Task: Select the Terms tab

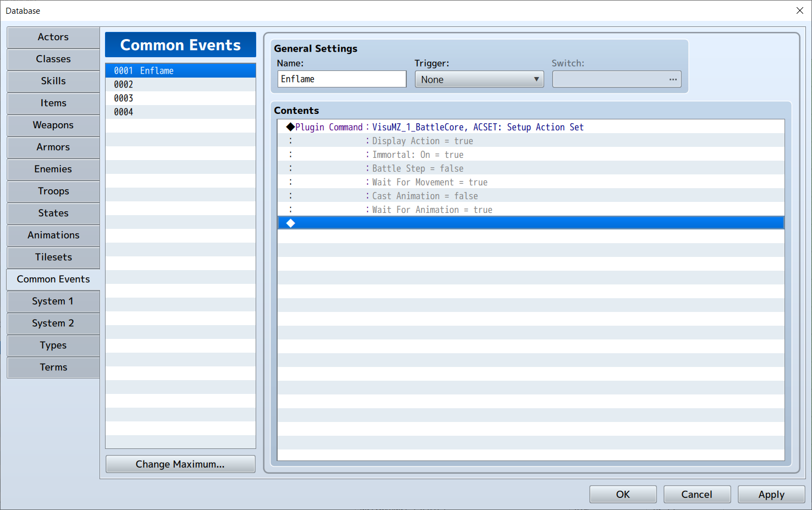Action: click(53, 368)
